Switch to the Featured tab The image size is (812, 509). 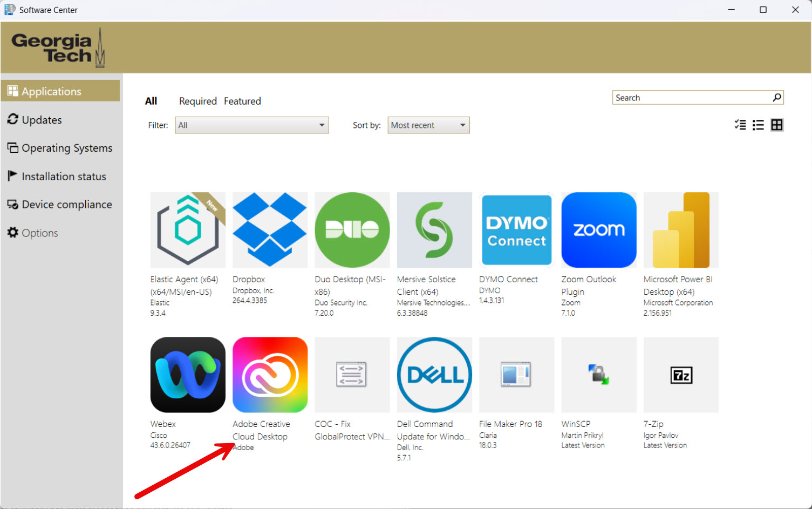(242, 101)
